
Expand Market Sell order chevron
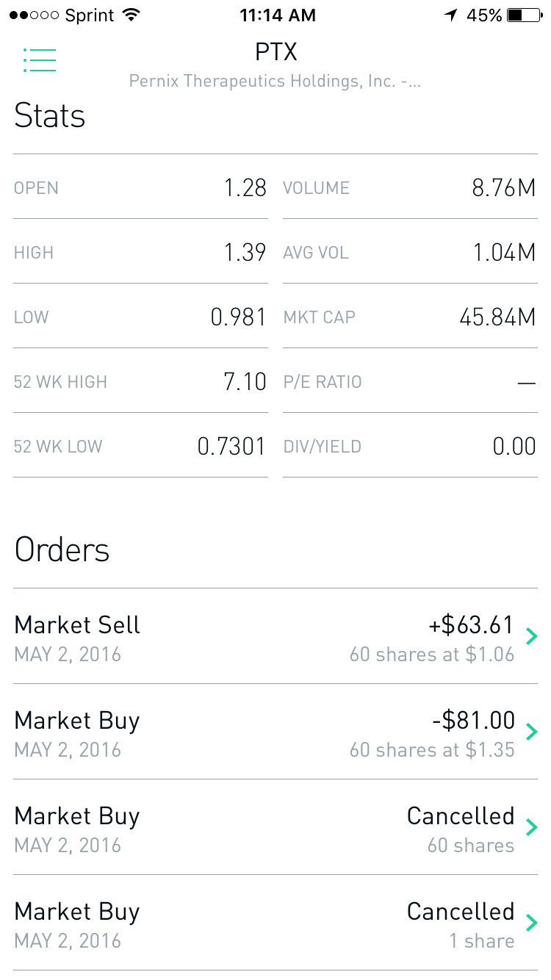point(532,636)
